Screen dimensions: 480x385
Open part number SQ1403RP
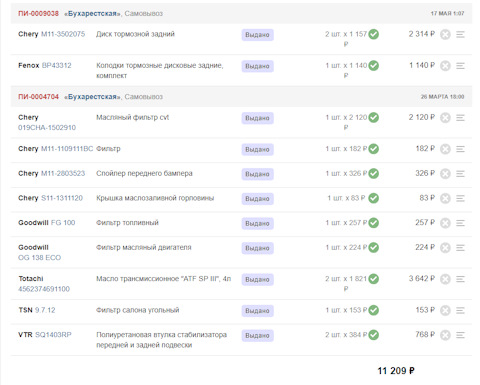click(x=53, y=335)
